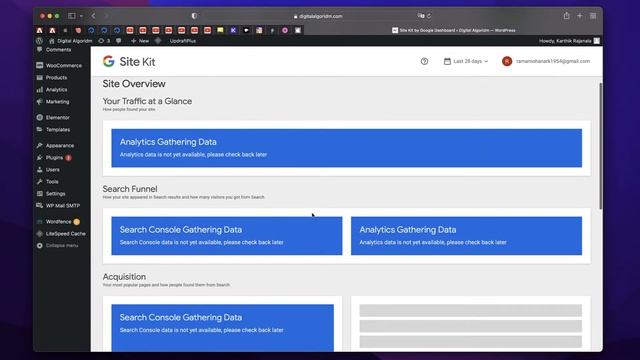Click the diamond icon in the admin bar
The image size is (640, 360).
[x=158, y=41]
